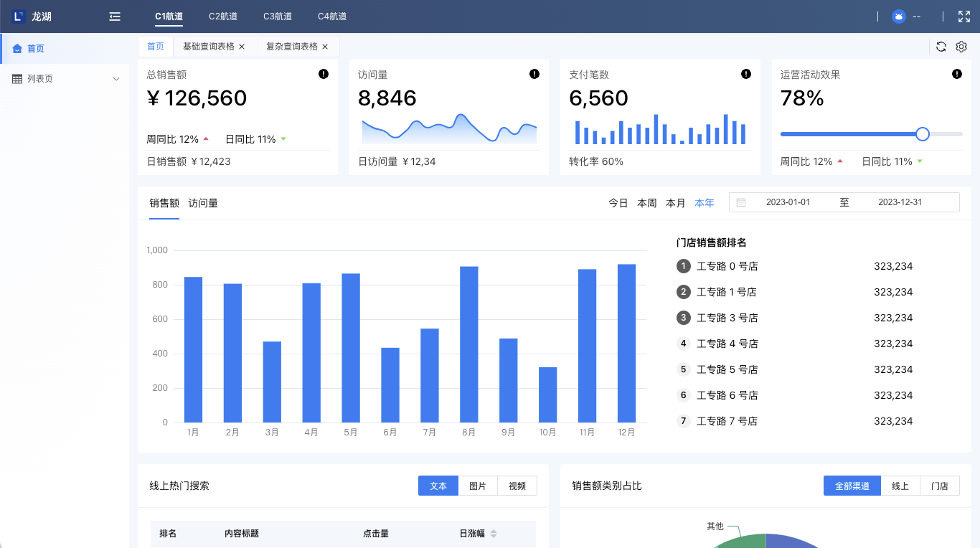Click the 内容标题 column header
This screenshot has height=548, width=980.
[242, 534]
